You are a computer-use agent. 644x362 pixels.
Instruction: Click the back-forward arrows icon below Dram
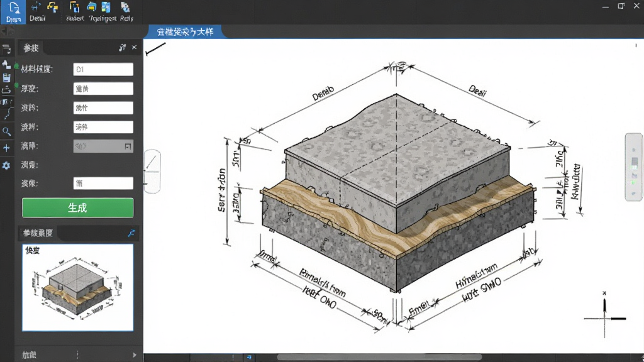6,31
